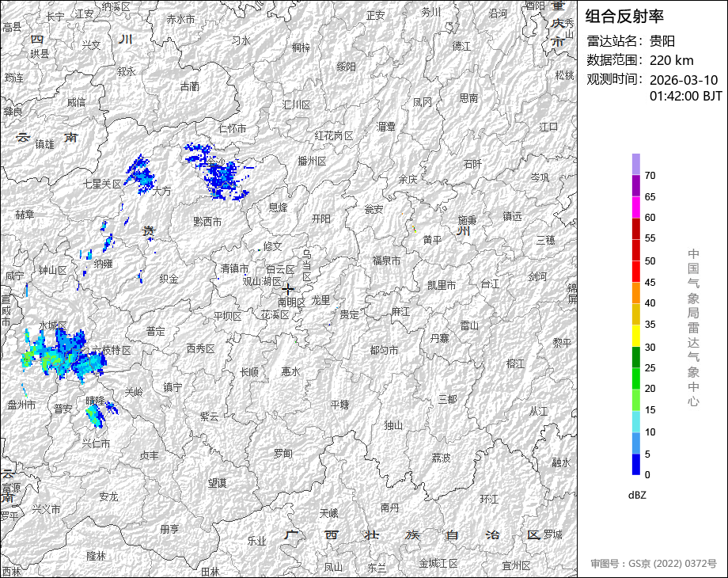Pick the green 20–25 dBZ legend swatch
Image resolution: width=728 pixels, height=578 pixels.
636,378
